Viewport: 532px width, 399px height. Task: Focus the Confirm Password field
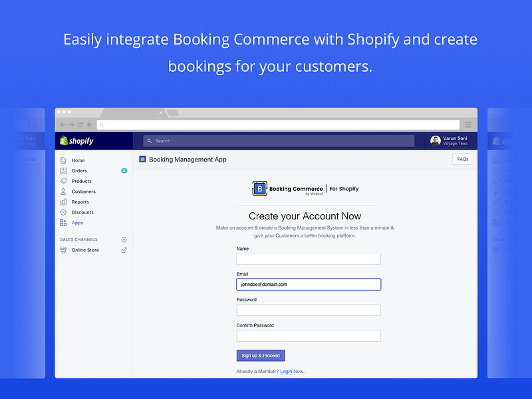pyautogui.click(x=309, y=336)
